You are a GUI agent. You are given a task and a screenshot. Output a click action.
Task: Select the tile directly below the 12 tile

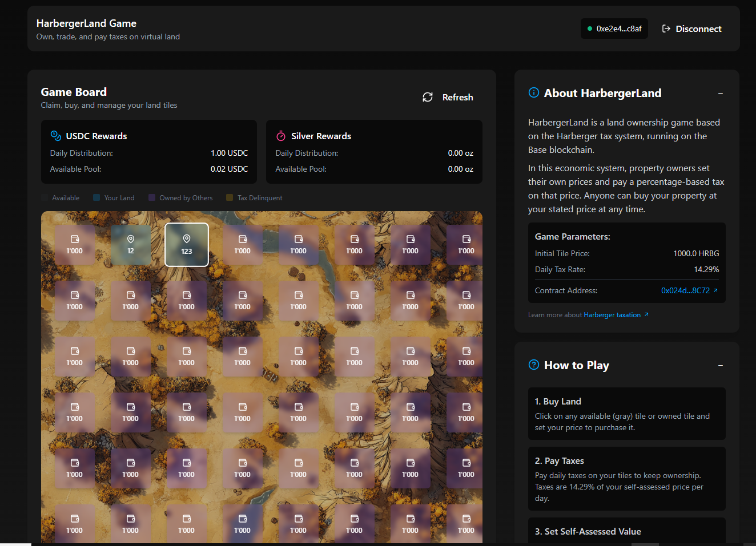pyautogui.click(x=131, y=301)
